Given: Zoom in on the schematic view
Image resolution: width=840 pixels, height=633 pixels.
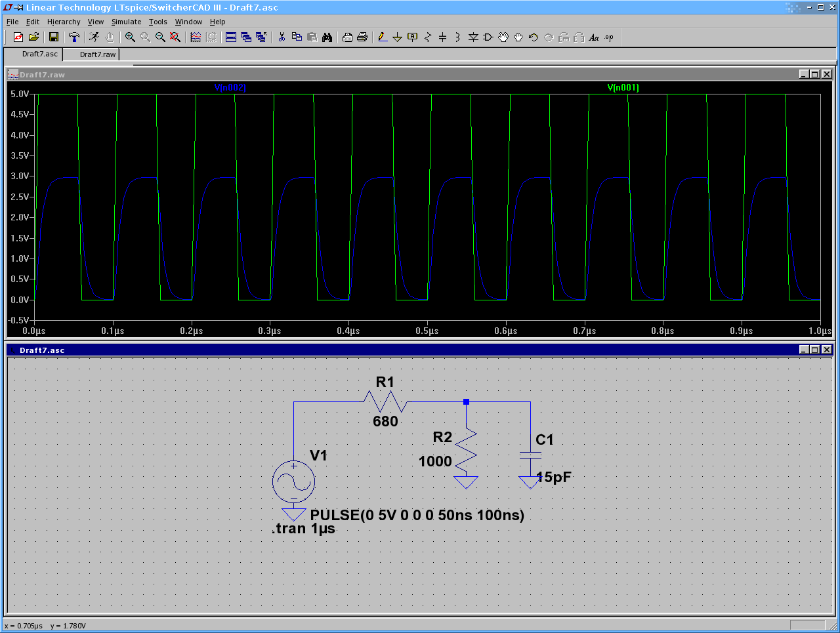Looking at the screenshot, I should point(130,37).
